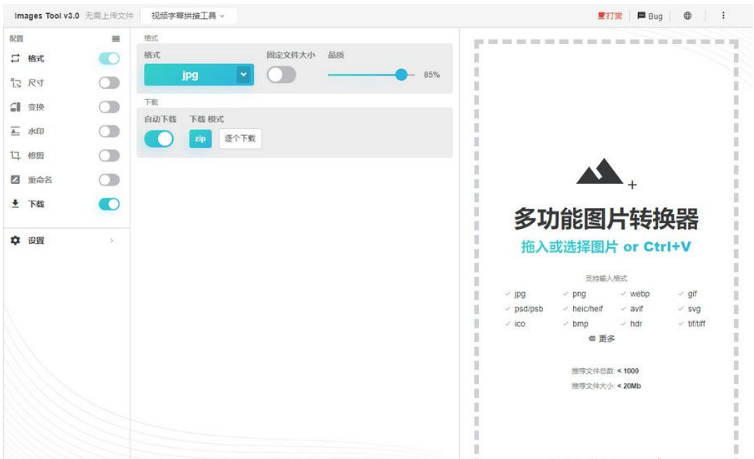Click the menu icon beside 配置 header

pyautogui.click(x=115, y=39)
